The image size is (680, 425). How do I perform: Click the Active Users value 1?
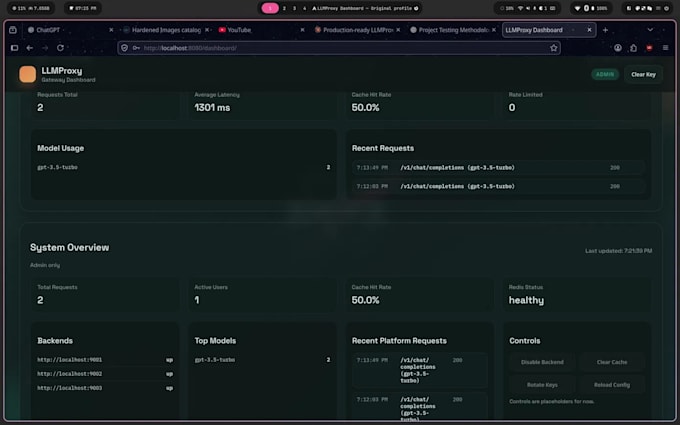click(x=196, y=300)
